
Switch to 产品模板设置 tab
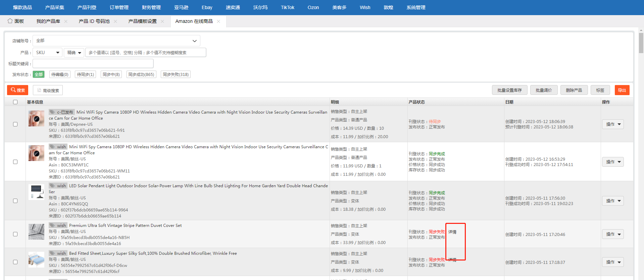pyautogui.click(x=143, y=21)
